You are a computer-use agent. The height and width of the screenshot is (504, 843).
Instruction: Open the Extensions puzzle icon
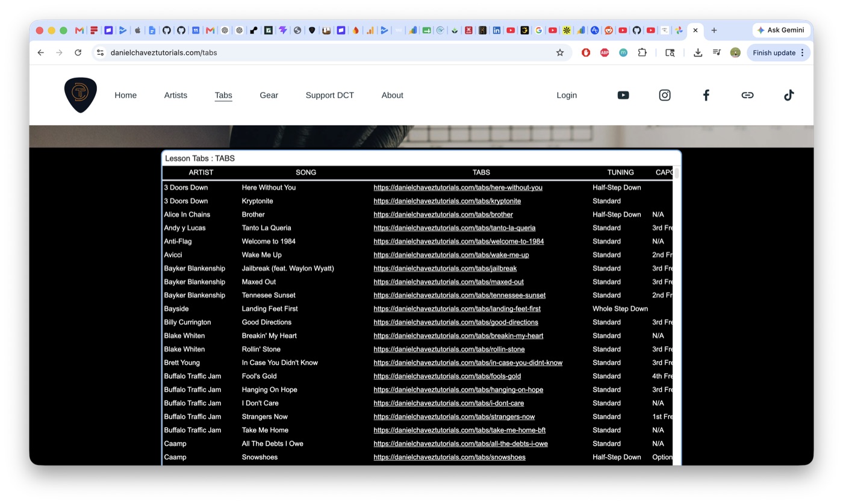tap(642, 52)
